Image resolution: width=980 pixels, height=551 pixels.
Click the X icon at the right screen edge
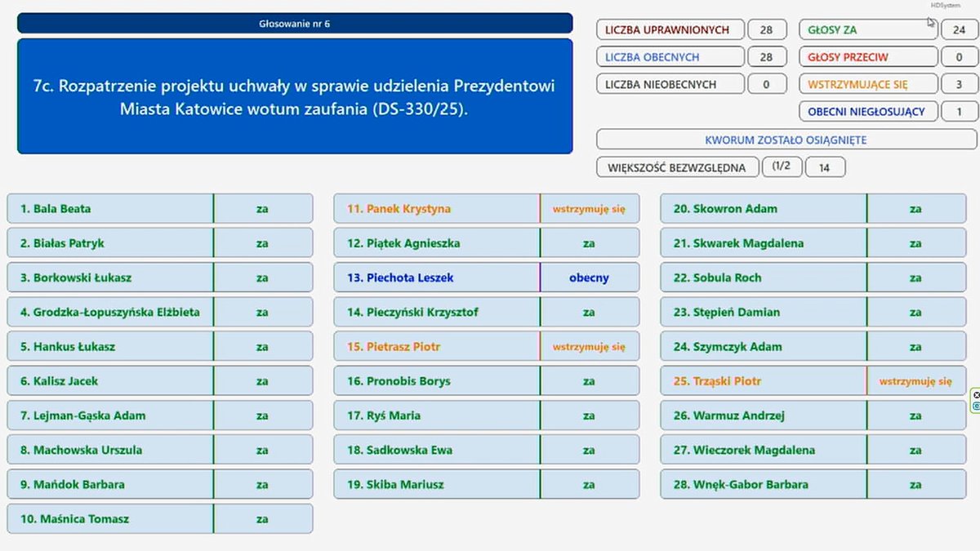[x=977, y=394]
